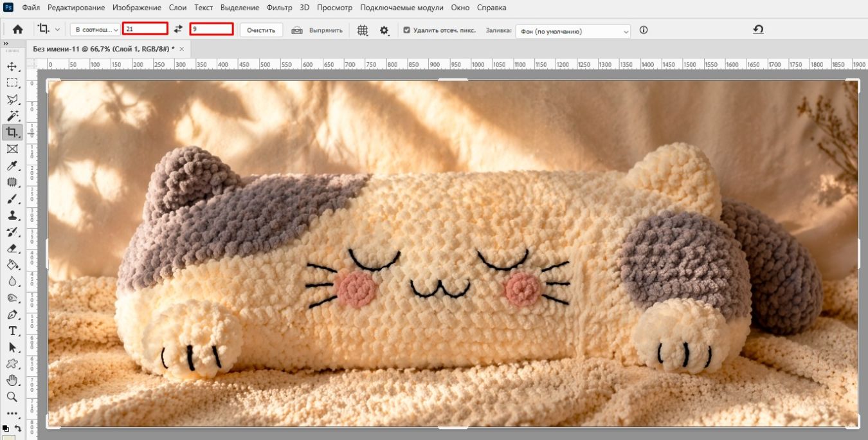Open the crop tool preset picker arrow

pyautogui.click(x=58, y=30)
